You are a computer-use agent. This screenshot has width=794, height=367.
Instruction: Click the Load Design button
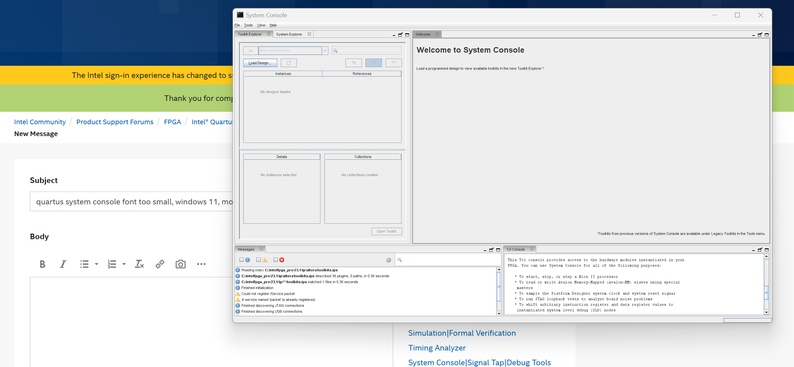point(260,63)
